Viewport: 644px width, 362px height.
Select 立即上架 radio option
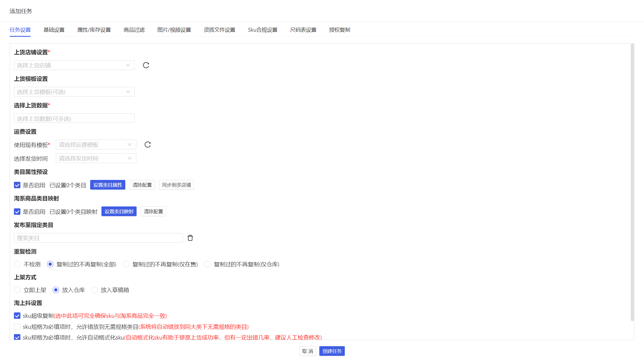pyautogui.click(x=17, y=290)
